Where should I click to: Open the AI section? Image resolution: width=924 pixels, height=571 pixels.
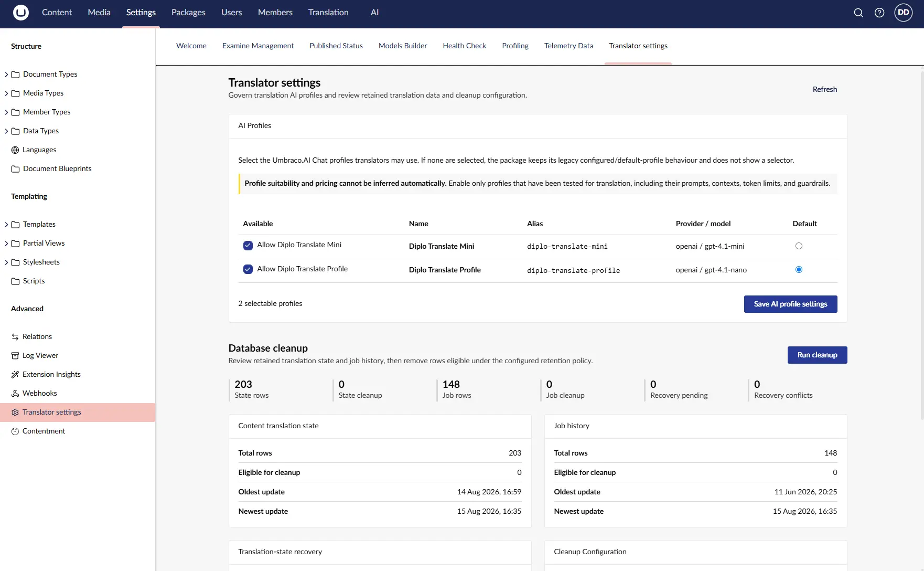[374, 12]
